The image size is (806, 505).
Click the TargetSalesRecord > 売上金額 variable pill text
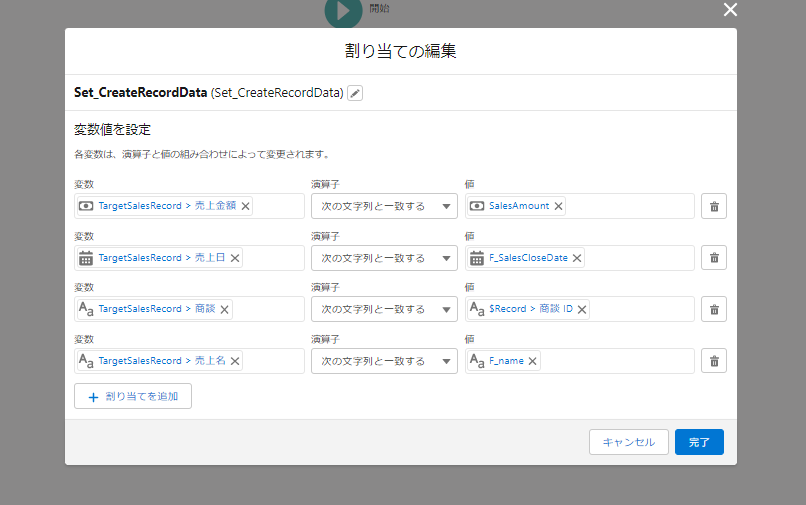pyautogui.click(x=167, y=206)
